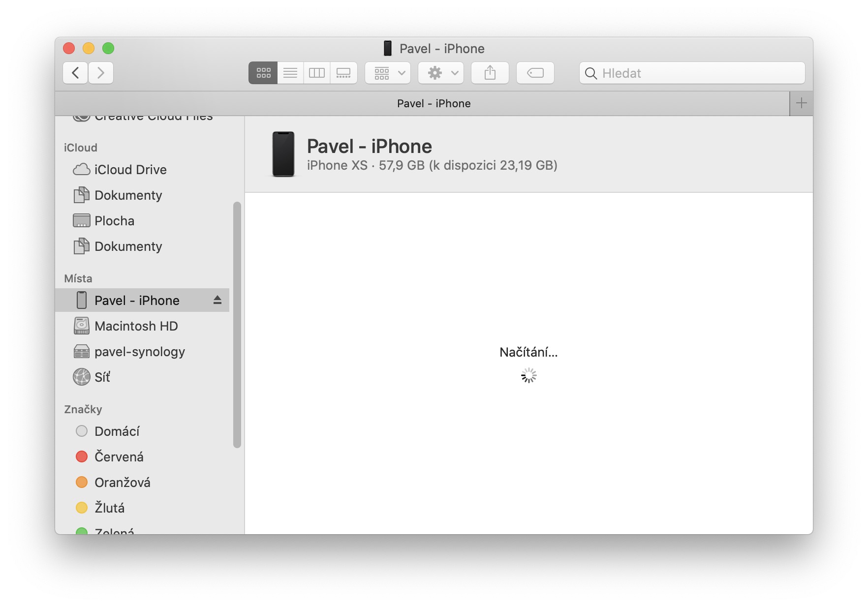868x607 pixels.
Task: Click the iCloud Drive cloud icon
Action: pyautogui.click(x=82, y=170)
